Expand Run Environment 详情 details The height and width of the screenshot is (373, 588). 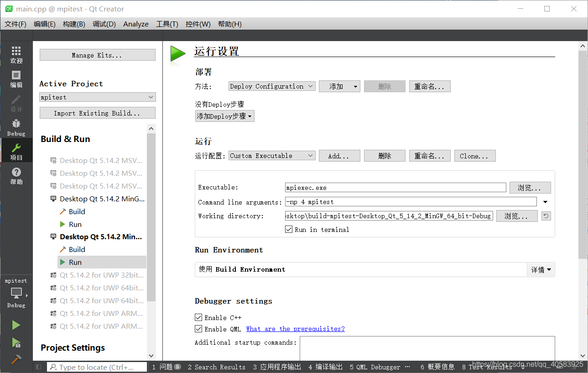pos(541,270)
